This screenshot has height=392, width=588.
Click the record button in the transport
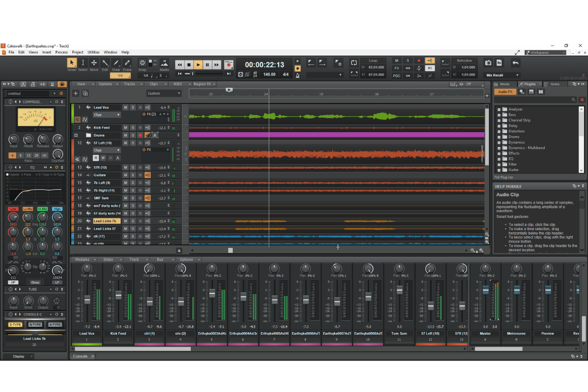(x=228, y=64)
